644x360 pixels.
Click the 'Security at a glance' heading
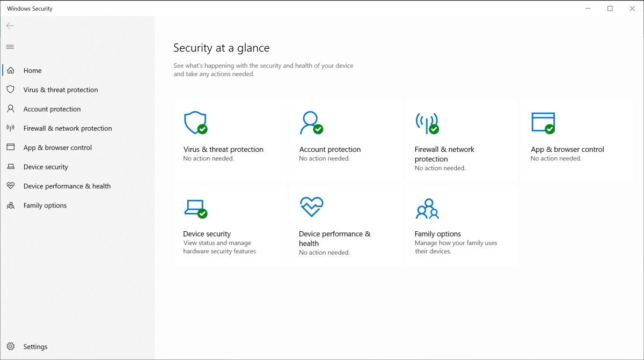pos(221,48)
